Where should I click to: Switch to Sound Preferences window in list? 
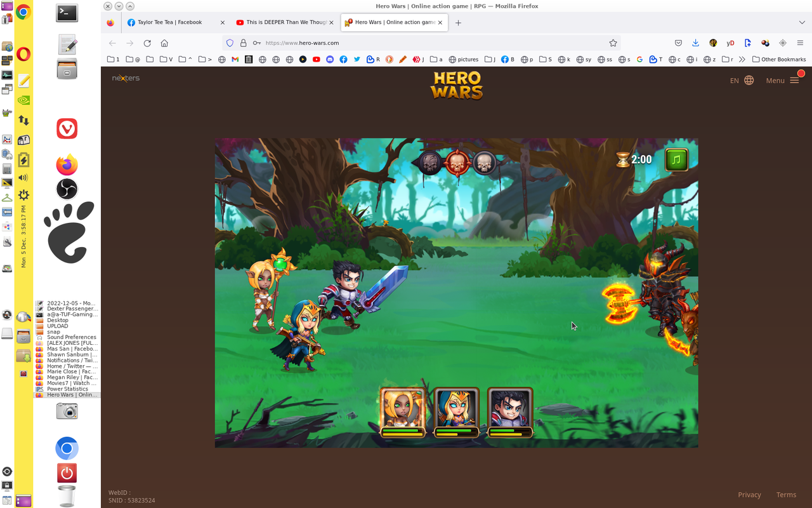pyautogui.click(x=68, y=338)
